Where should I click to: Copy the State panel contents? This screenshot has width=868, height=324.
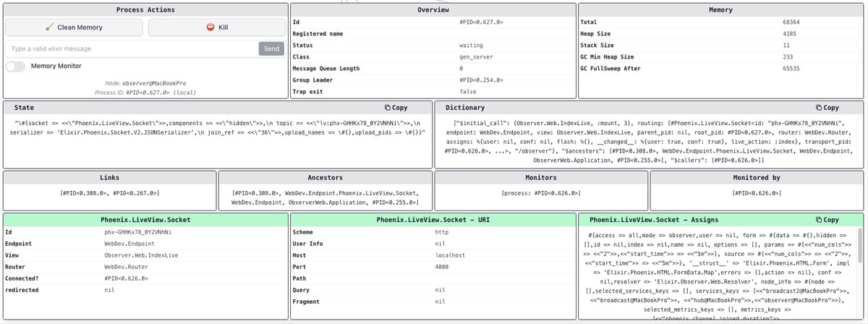pyautogui.click(x=396, y=108)
